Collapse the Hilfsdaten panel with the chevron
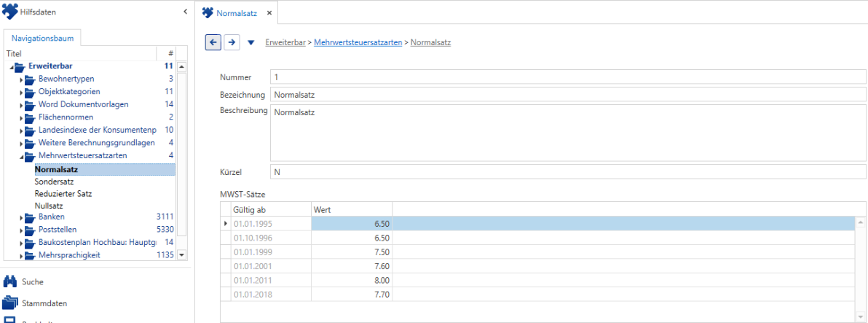 point(186,12)
